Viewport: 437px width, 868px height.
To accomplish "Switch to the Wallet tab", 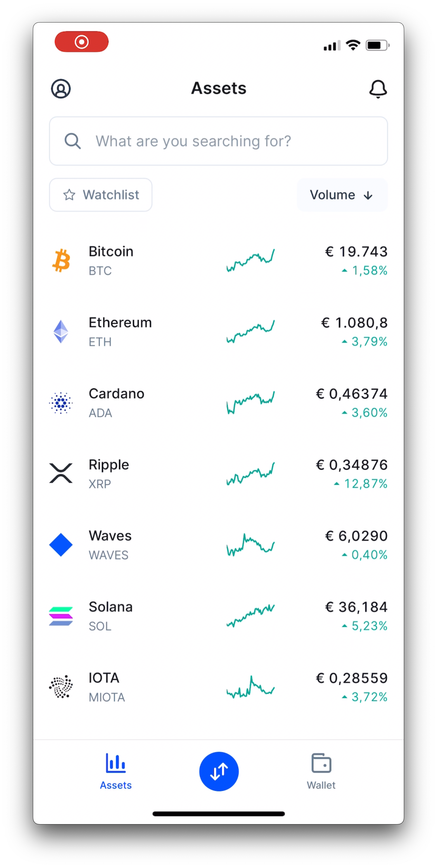I will pyautogui.click(x=321, y=771).
